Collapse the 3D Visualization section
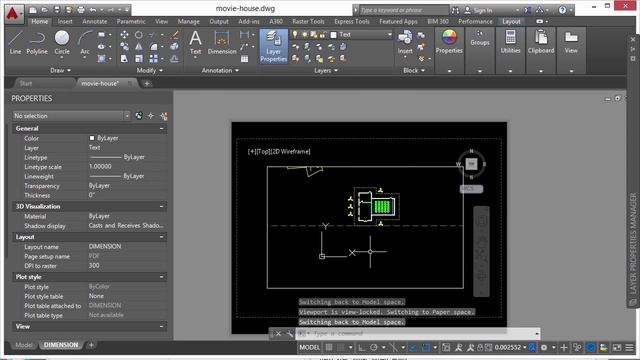Screen dimensions: 640x360 162,207
